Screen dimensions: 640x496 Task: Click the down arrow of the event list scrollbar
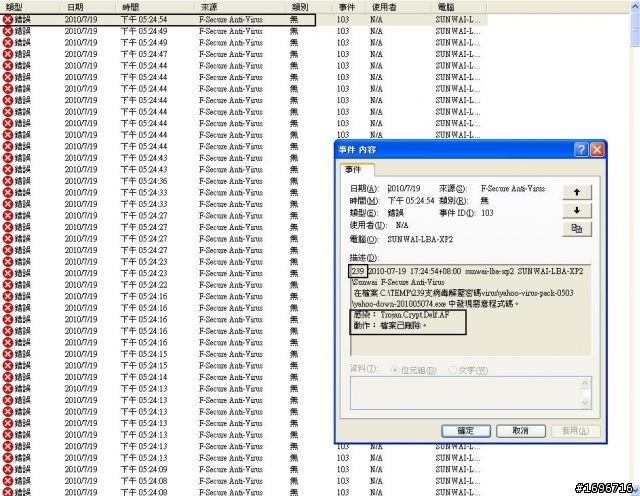click(x=635, y=491)
